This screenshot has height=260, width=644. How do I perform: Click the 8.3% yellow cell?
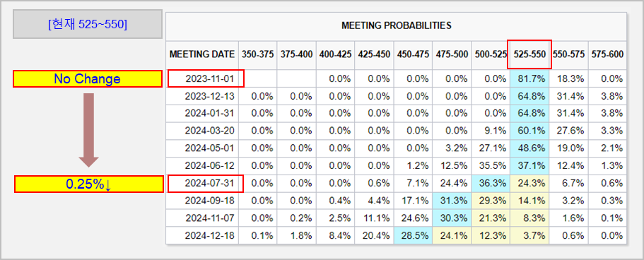[x=529, y=218]
